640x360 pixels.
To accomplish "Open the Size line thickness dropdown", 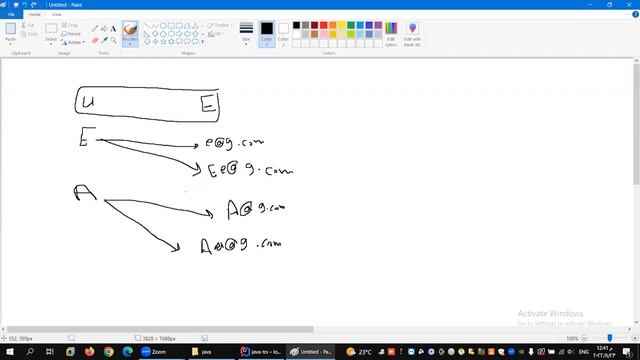I will [246, 34].
